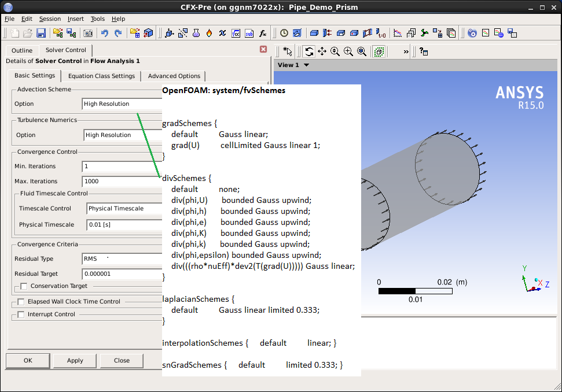Click the Expression square-root alpha icon
Image resolution: width=562 pixels, height=392 pixels.
click(x=236, y=34)
